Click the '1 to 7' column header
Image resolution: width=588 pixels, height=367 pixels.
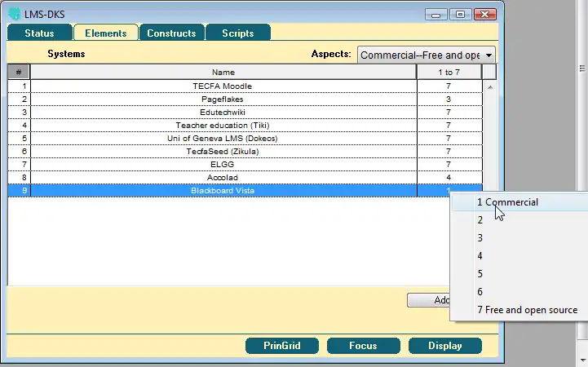[449, 73]
